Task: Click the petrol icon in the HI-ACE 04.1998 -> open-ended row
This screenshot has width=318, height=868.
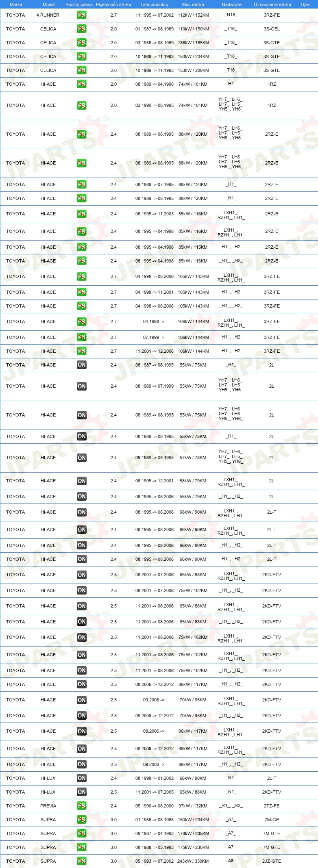Action: pyautogui.click(x=82, y=321)
